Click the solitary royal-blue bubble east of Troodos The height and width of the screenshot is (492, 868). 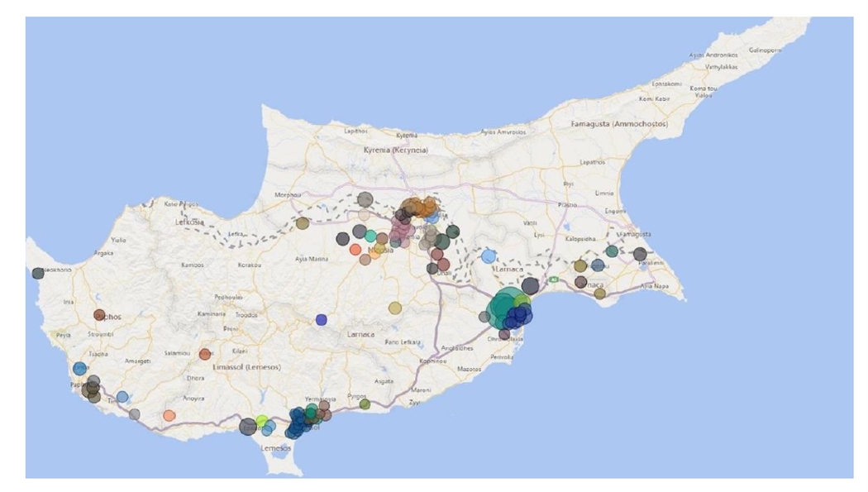[x=322, y=320]
